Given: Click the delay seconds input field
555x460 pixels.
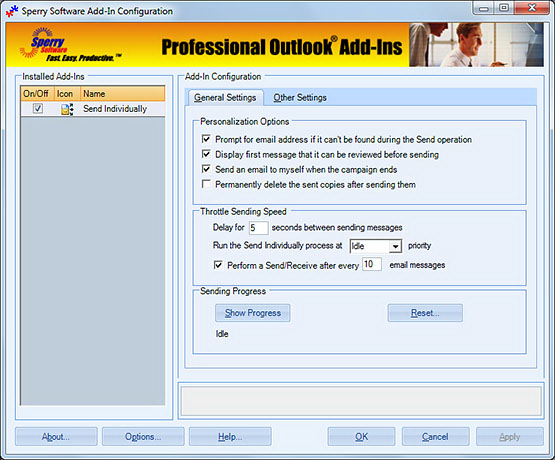Looking at the screenshot, I should click(258, 228).
